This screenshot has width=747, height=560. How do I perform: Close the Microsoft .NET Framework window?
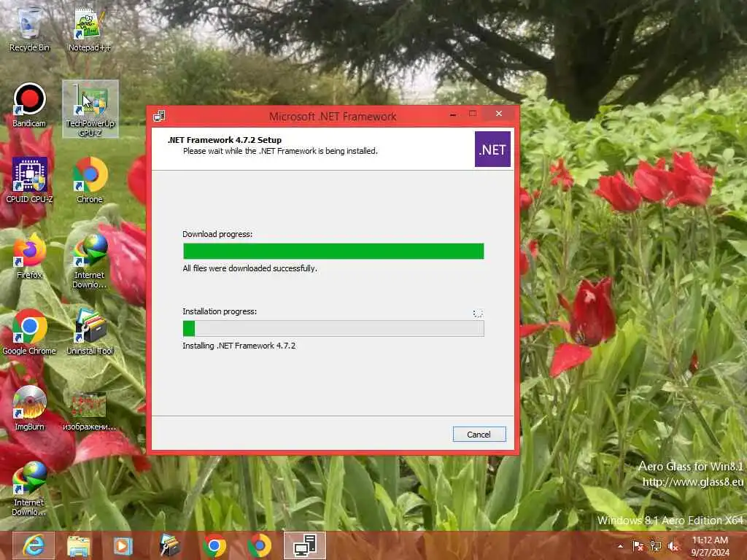pos(499,113)
